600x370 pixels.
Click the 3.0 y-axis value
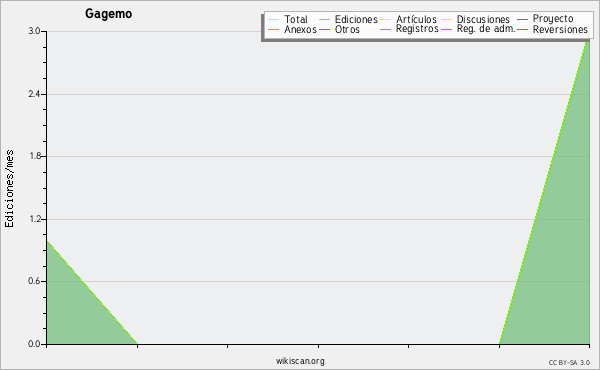point(34,31)
